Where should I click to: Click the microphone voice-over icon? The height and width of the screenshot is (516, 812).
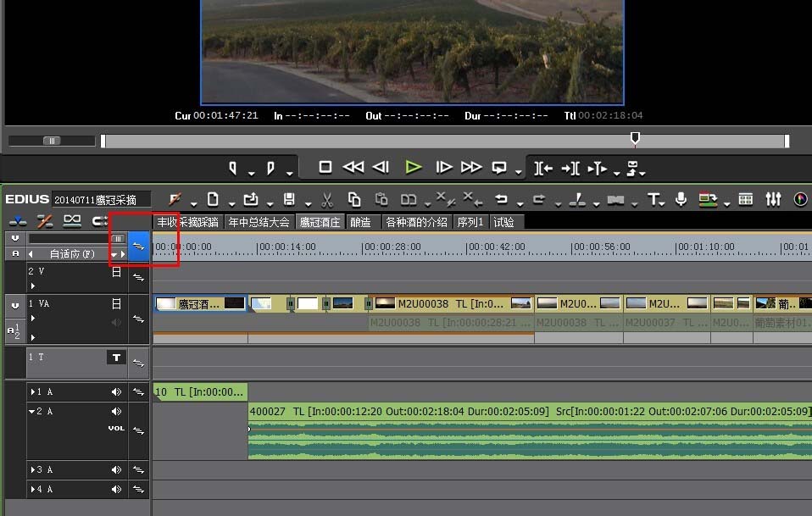coord(681,199)
